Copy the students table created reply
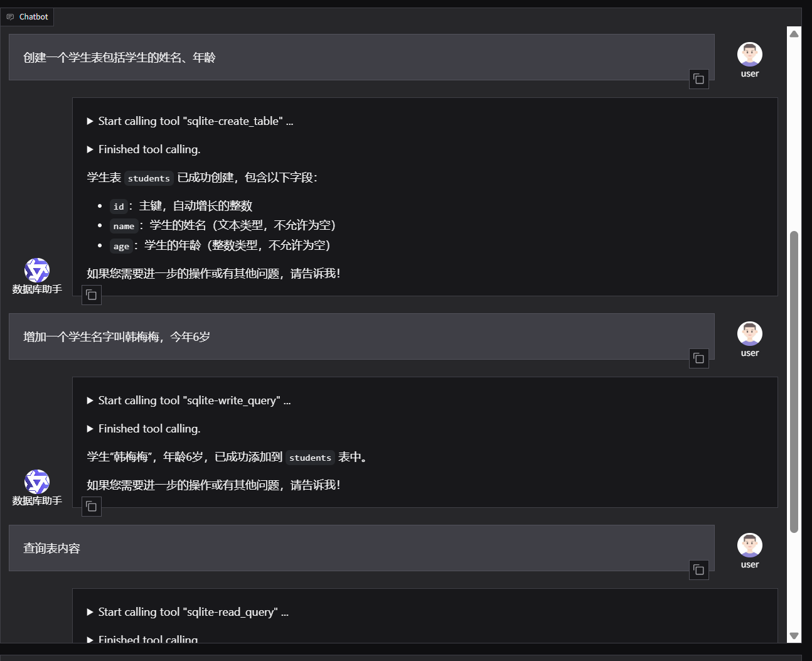Viewport: 812px width, 661px height. pos(92,294)
